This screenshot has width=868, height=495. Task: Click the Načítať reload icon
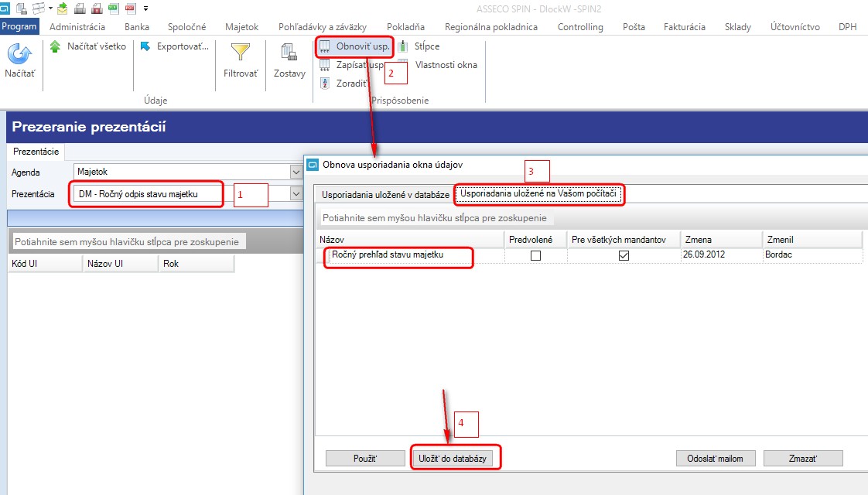click(x=20, y=53)
